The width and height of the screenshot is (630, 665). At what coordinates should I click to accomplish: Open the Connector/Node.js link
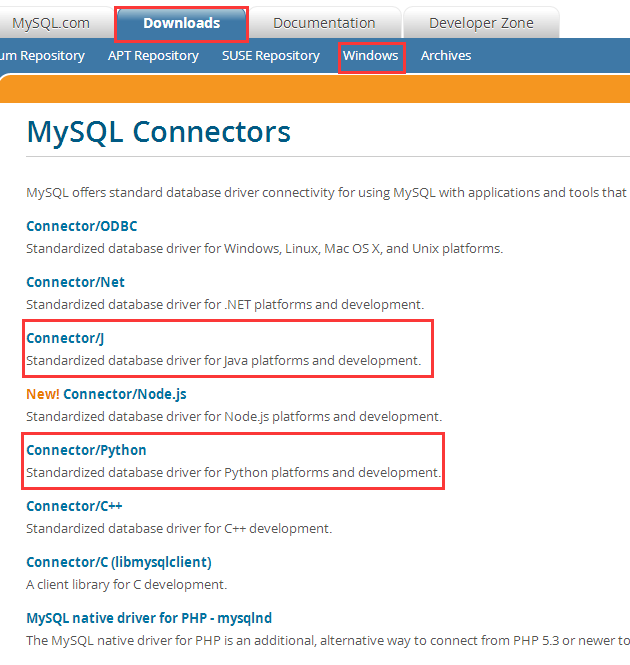(125, 394)
